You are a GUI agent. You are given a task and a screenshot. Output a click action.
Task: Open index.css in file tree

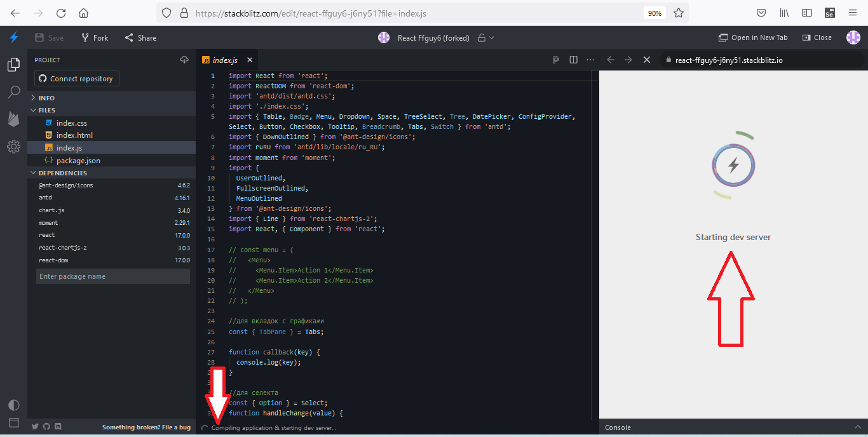(x=112, y=123)
